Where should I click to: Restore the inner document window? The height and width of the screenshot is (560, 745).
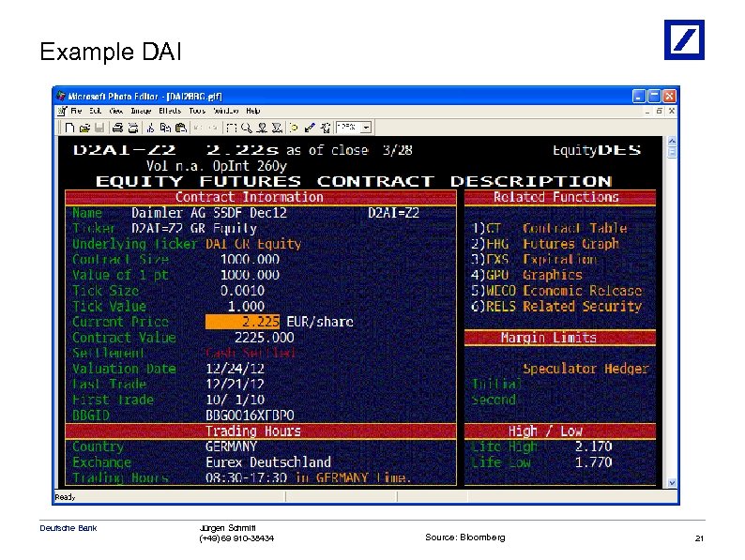660,111
